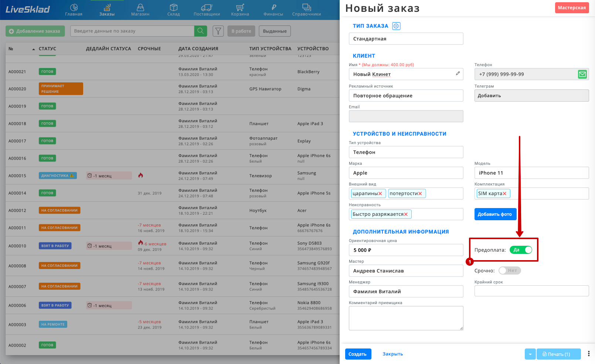
Task: Open the Корзина cart section
Action: click(240, 10)
